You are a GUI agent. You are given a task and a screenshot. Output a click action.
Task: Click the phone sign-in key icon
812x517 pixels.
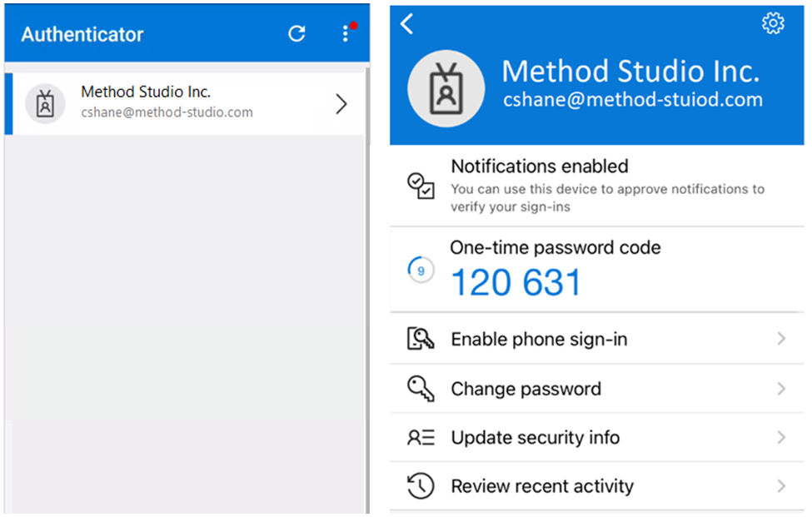click(x=421, y=339)
